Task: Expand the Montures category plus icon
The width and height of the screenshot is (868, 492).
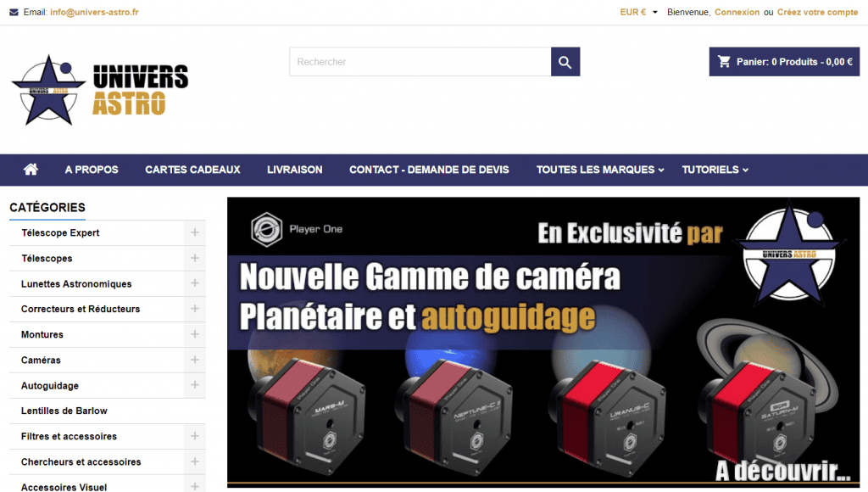Action: tap(195, 335)
